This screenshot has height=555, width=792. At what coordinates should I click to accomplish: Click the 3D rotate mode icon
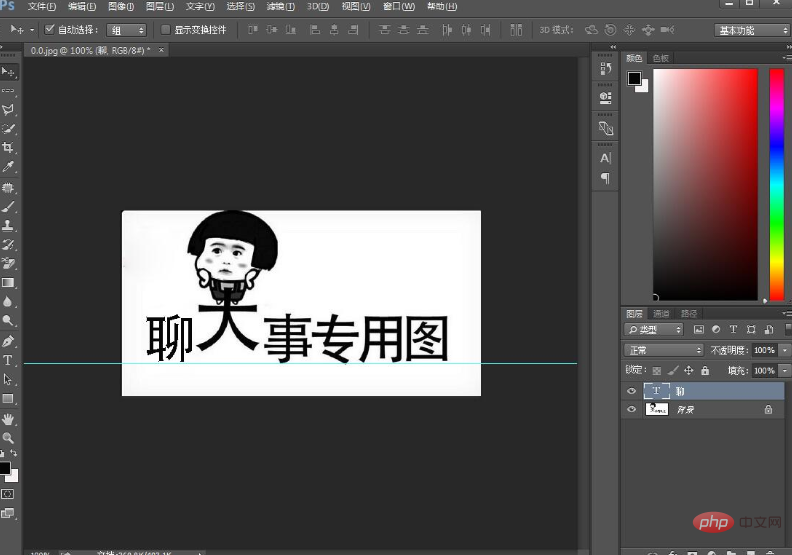(x=591, y=30)
